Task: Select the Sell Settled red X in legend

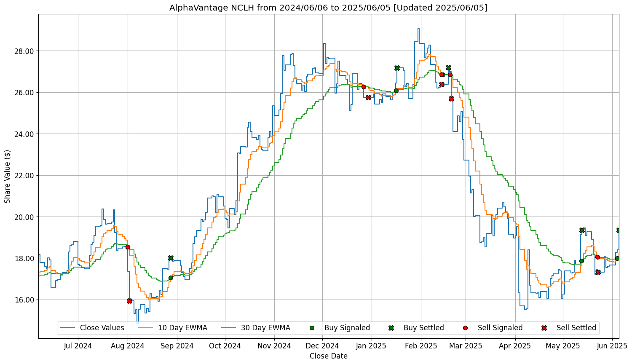Action: pos(544,328)
